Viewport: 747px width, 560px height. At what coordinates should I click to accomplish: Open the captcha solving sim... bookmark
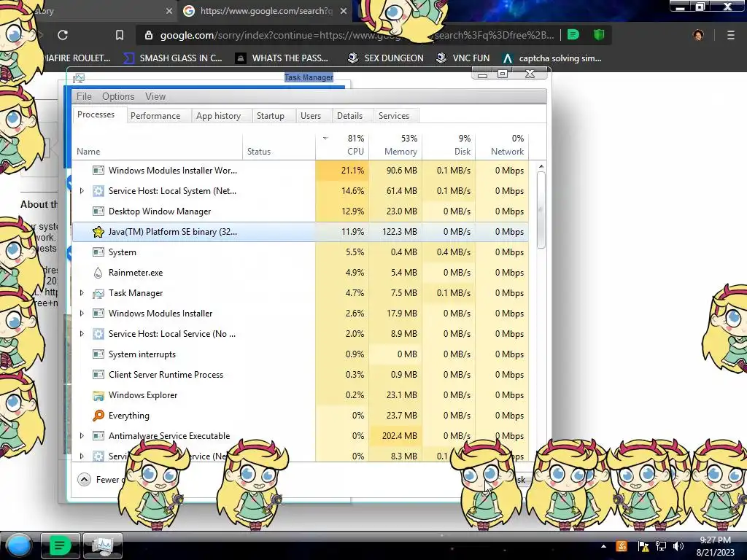(x=553, y=58)
